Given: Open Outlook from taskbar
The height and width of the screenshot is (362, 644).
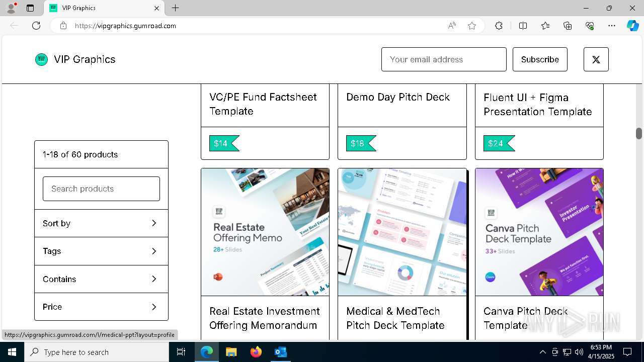Looking at the screenshot, I should click(x=280, y=352).
